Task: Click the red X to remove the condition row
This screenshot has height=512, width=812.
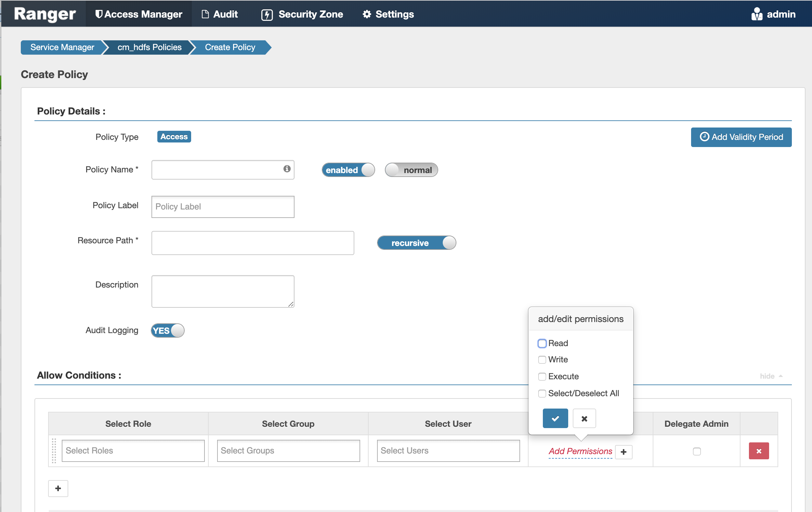Action: point(759,451)
